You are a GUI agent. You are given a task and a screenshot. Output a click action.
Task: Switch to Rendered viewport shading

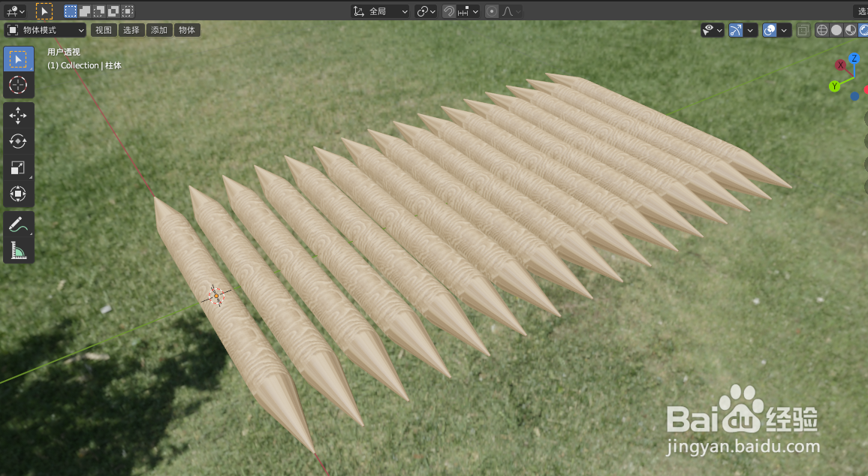(x=865, y=30)
